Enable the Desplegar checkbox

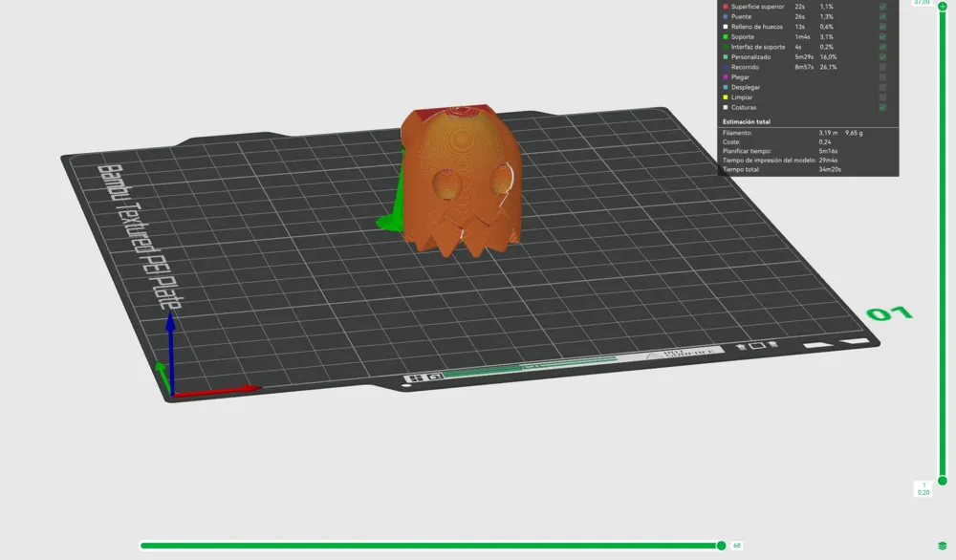click(x=882, y=87)
